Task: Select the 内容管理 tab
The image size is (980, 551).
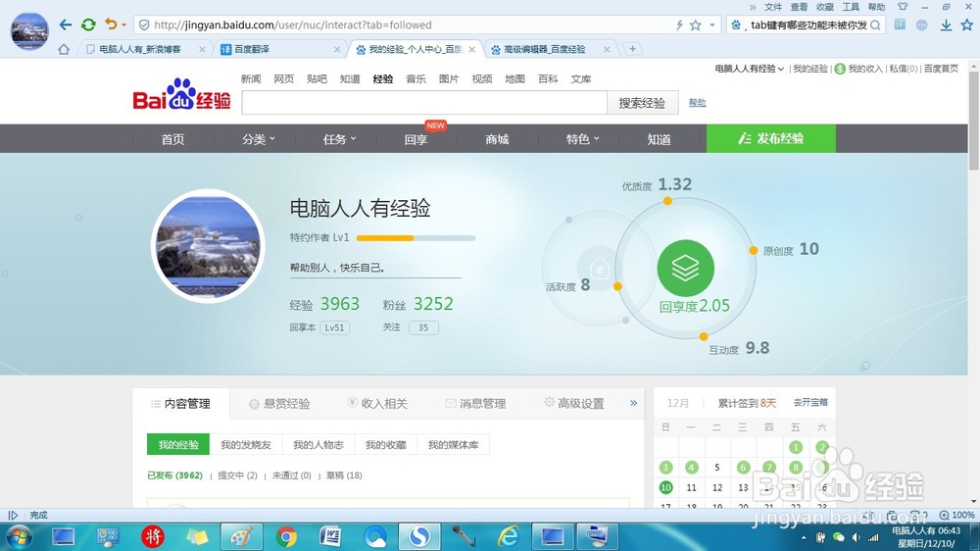Action: (181, 403)
